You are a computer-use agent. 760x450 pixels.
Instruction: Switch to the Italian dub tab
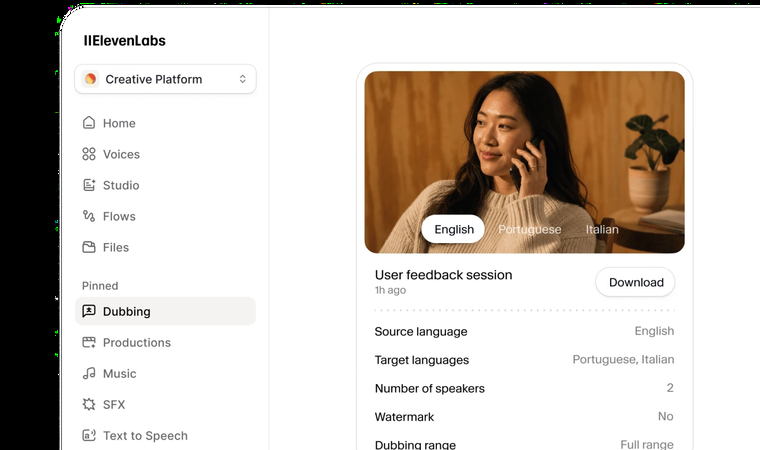click(x=602, y=229)
